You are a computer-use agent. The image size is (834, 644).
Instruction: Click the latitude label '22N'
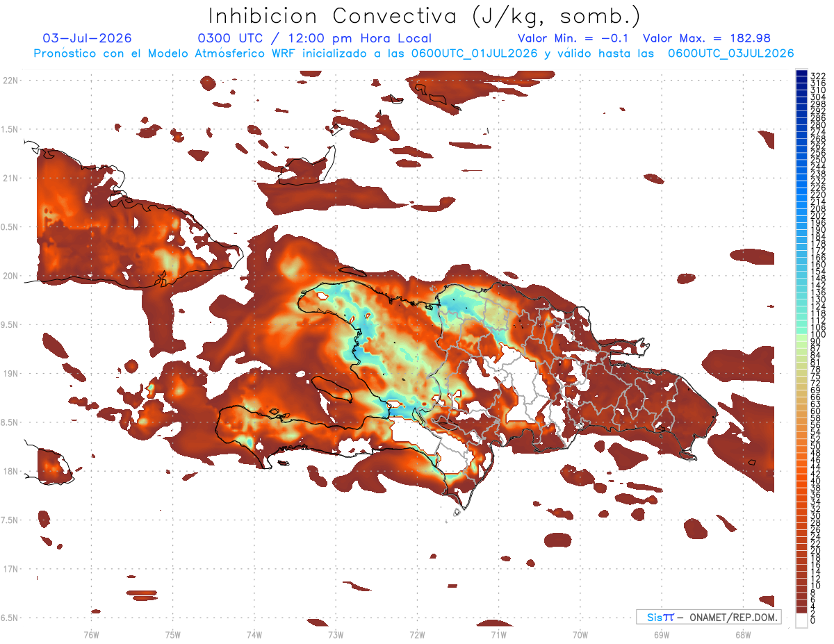[10, 81]
